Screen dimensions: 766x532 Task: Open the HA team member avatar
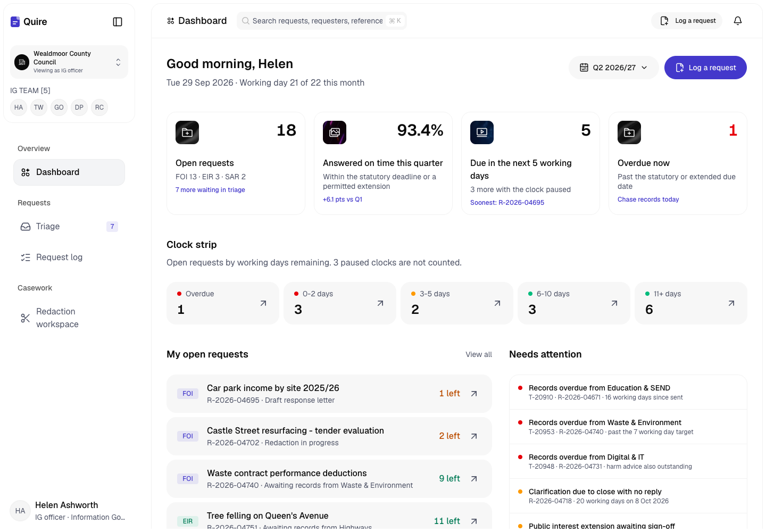(19, 107)
